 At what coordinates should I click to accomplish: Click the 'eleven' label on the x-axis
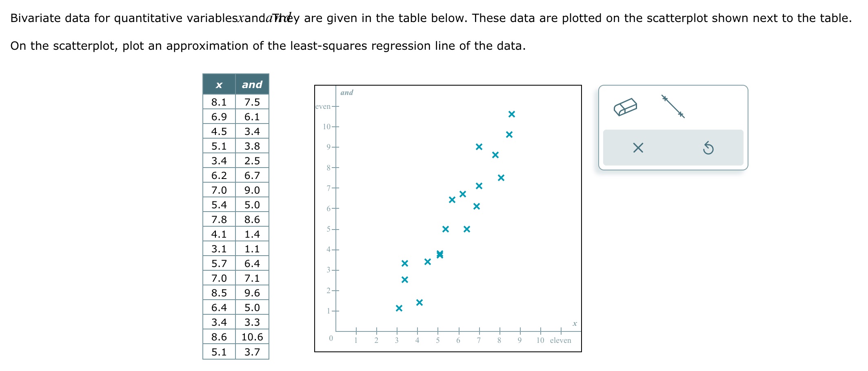(561, 340)
